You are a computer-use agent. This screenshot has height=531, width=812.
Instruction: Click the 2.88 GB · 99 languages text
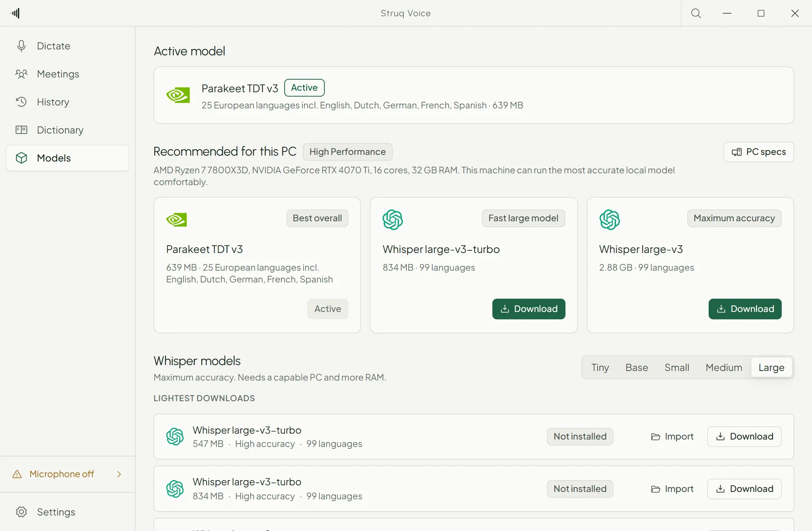pyautogui.click(x=646, y=267)
